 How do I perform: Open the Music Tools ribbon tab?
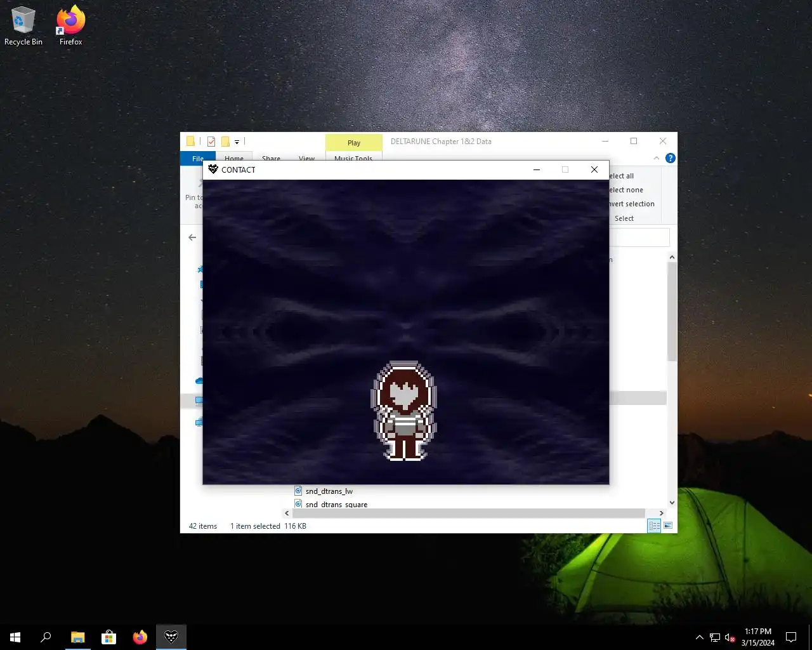point(353,158)
